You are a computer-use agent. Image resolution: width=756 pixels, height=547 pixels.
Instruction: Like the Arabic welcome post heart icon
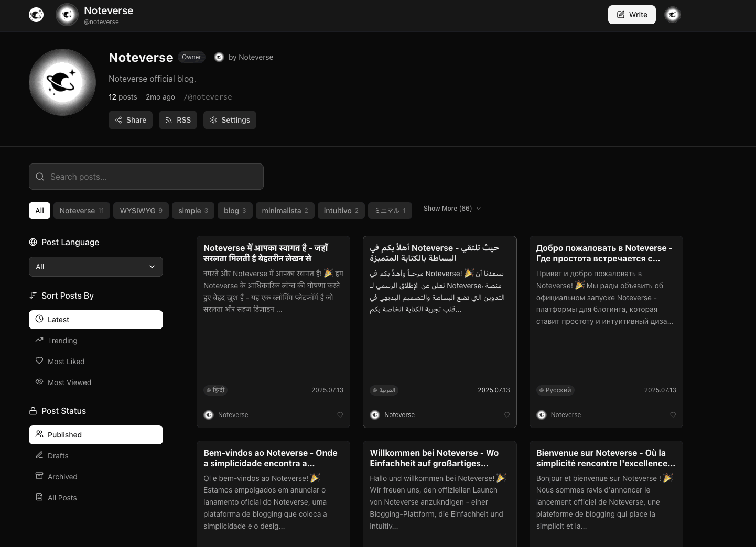point(507,415)
